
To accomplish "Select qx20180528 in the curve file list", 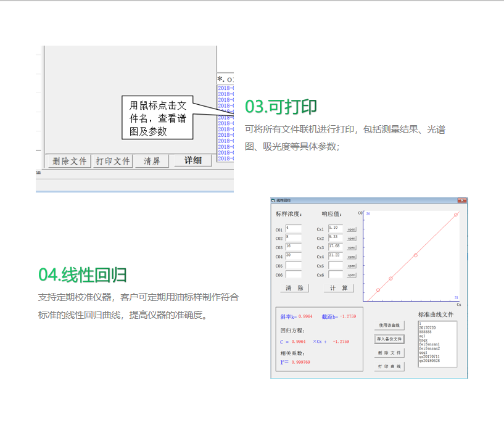I will point(429,360).
